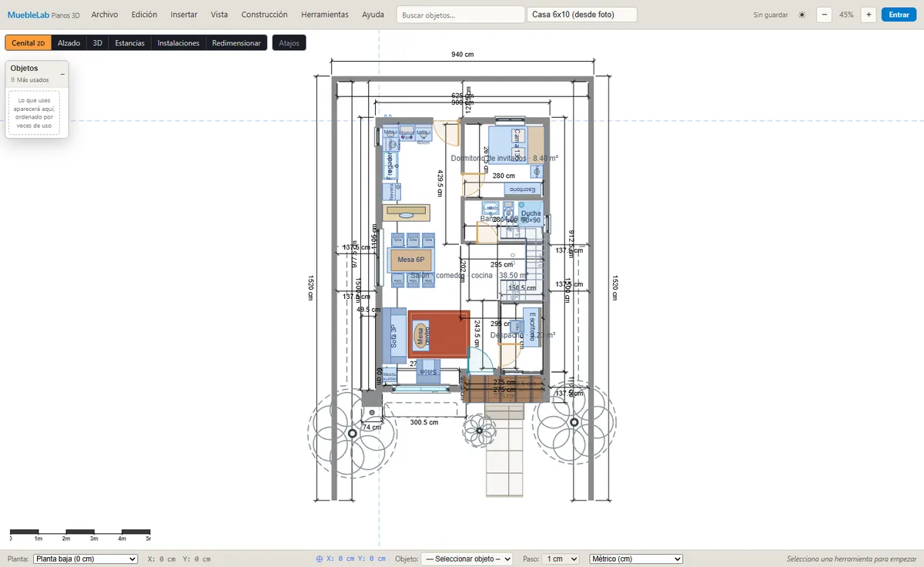Open the Edición menu
The width and height of the screenshot is (924, 567).
point(144,15)
